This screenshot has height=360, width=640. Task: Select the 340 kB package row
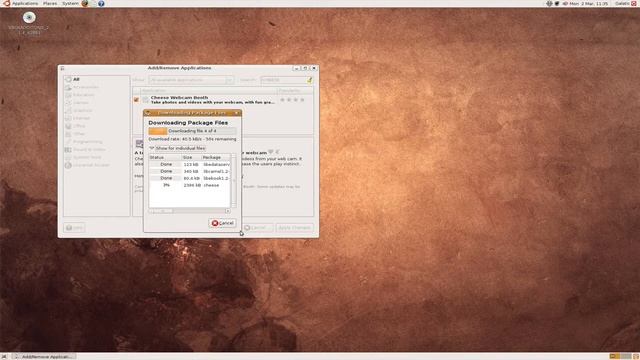[189, 171]
